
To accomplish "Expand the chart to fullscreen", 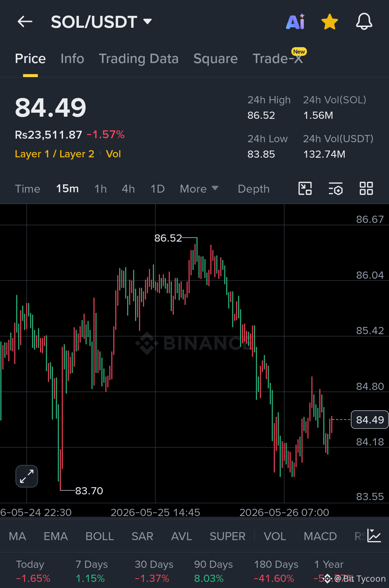I will [x=27, y=476].
